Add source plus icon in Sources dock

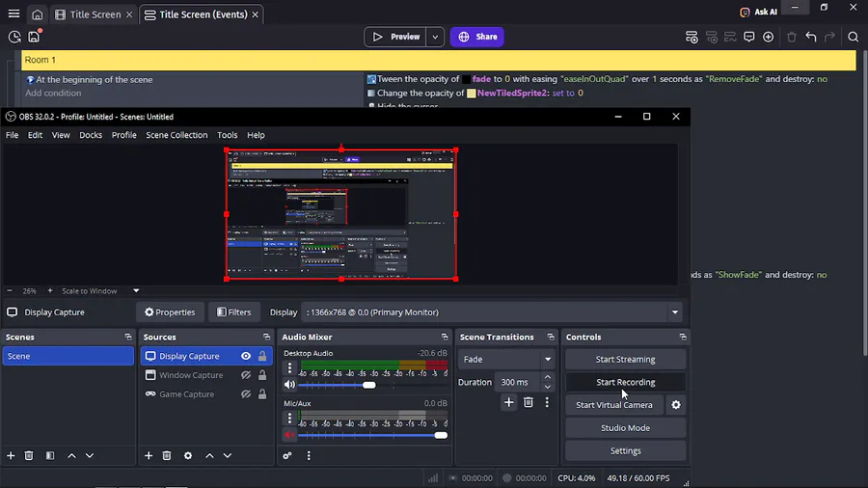(149, 455)
